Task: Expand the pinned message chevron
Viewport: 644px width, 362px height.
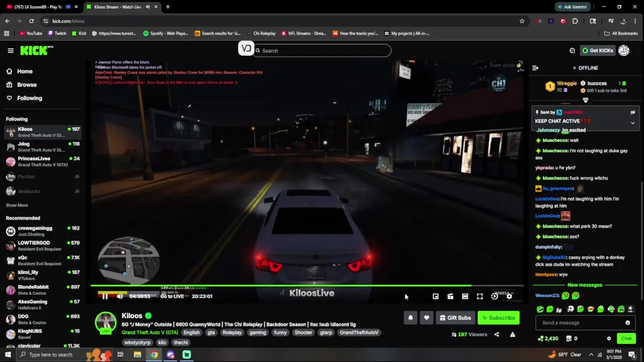Action: [632, 123]
